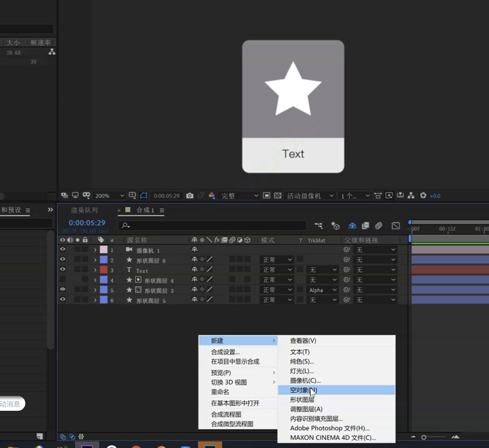
Task: Toggle the transparency grid icon
Action: pos(278,196)
